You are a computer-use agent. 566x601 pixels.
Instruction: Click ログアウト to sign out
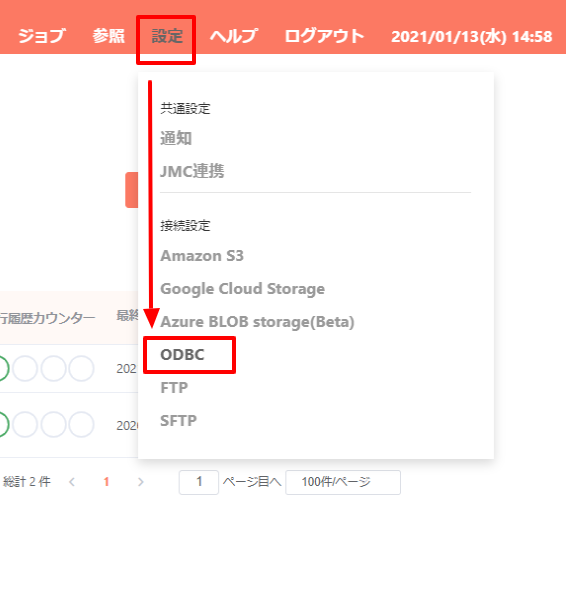coord(324,36)
